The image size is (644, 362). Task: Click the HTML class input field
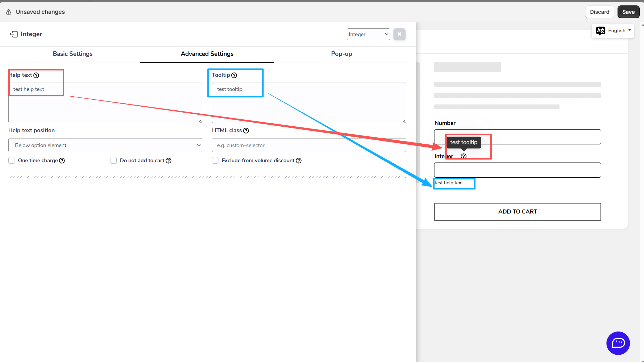coord(309,145)
